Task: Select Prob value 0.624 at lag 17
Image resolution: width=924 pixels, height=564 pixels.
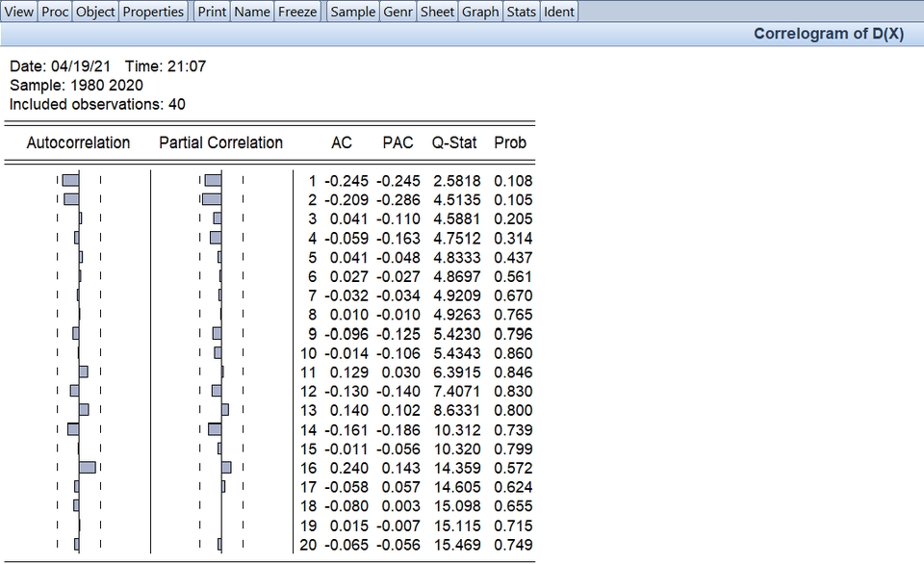Action: (x=513, y=487)
